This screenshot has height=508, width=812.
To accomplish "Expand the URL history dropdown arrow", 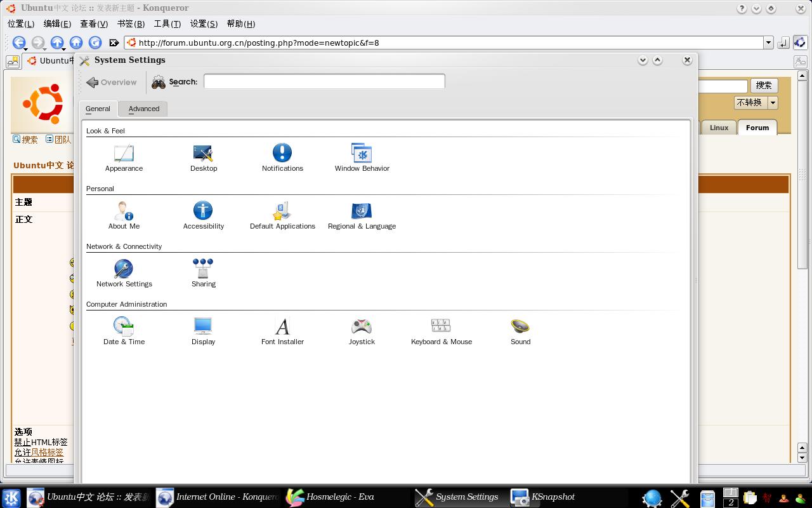I will pyautogui.click(x=768, y=43).
